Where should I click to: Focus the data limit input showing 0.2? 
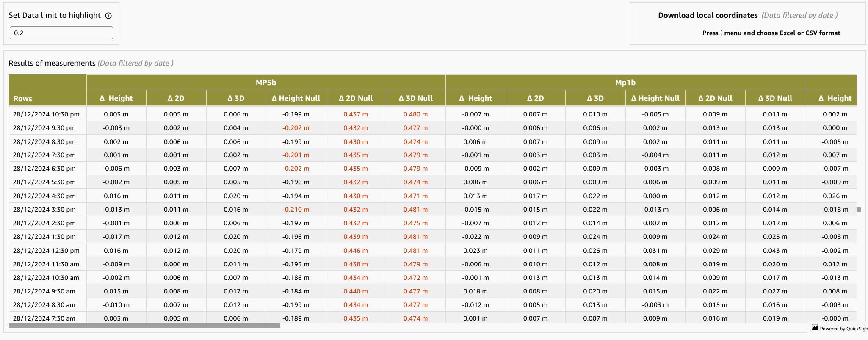click(x=61, y=33)
